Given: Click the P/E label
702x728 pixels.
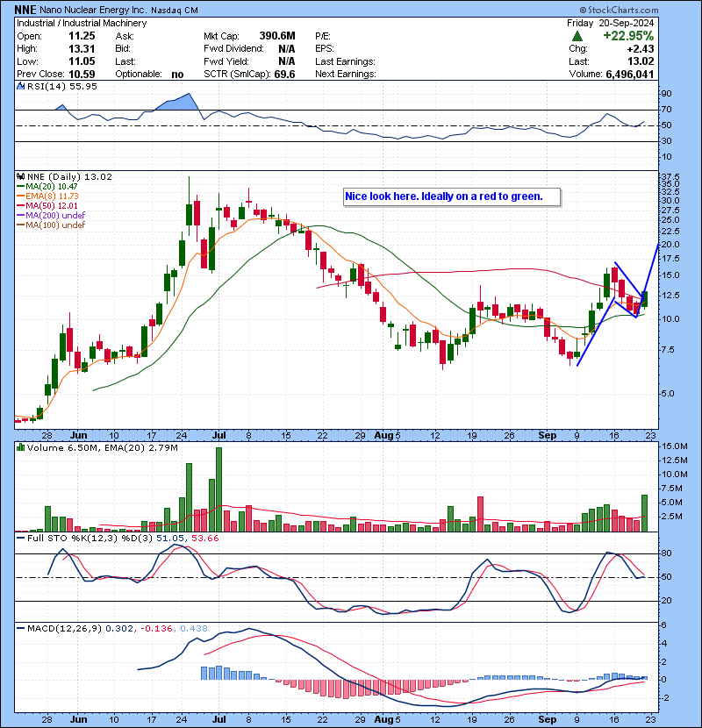Looking at the screenshot, I should pyautogui.click(x=322, y=36).
